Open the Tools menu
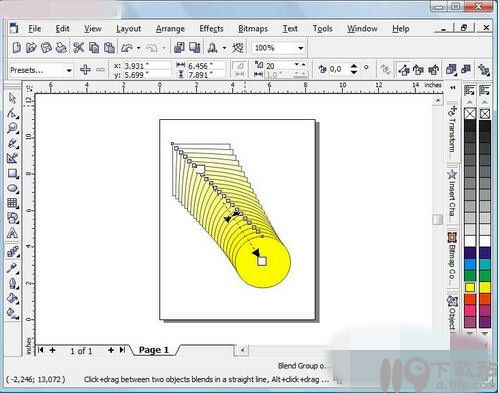Screen dimensions: 499x393 (x=322, y=29)
